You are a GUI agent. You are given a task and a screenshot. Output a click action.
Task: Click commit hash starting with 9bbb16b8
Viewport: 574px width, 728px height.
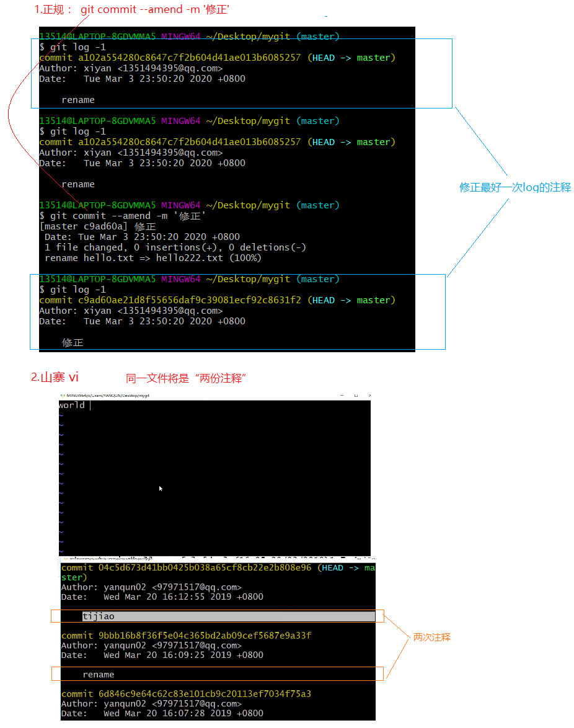[205, 636]
